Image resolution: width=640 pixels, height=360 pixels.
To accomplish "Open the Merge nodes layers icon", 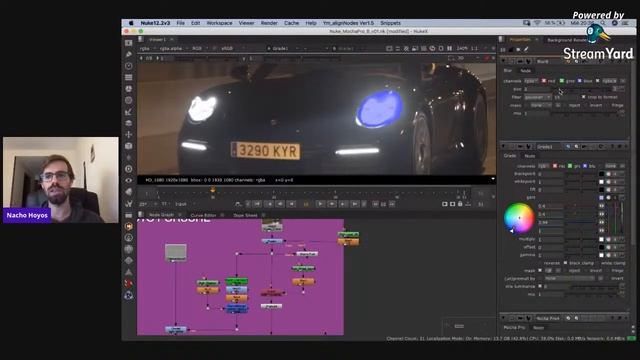I will 129,123.
